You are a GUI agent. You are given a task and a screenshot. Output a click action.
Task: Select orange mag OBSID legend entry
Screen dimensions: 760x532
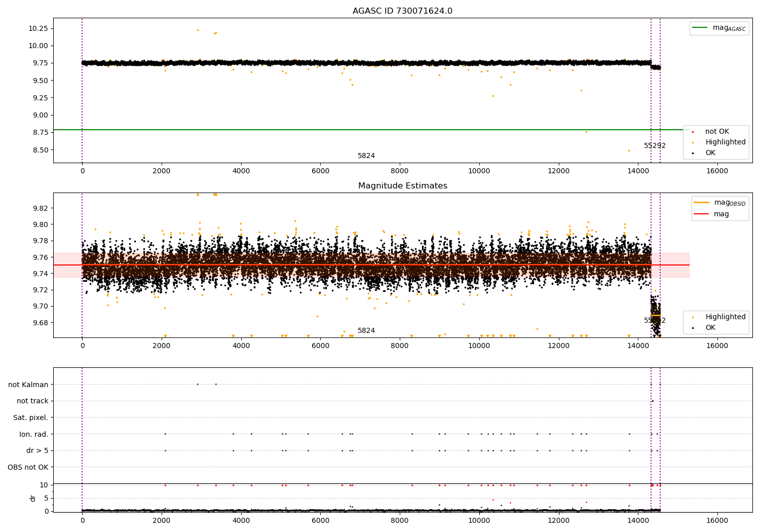(701, 203)
